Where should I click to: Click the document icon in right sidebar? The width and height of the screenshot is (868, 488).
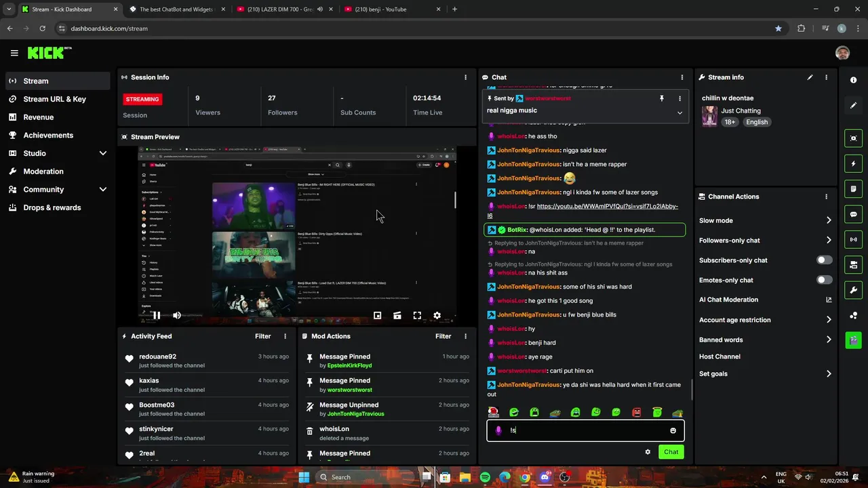click(x=853, y=188)
